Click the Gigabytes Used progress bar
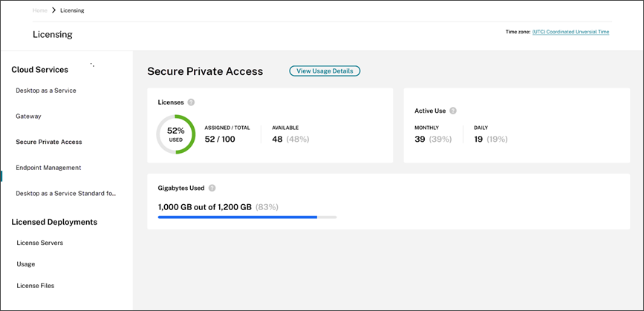This screenshot has height=311, width=644. (247, 217)
